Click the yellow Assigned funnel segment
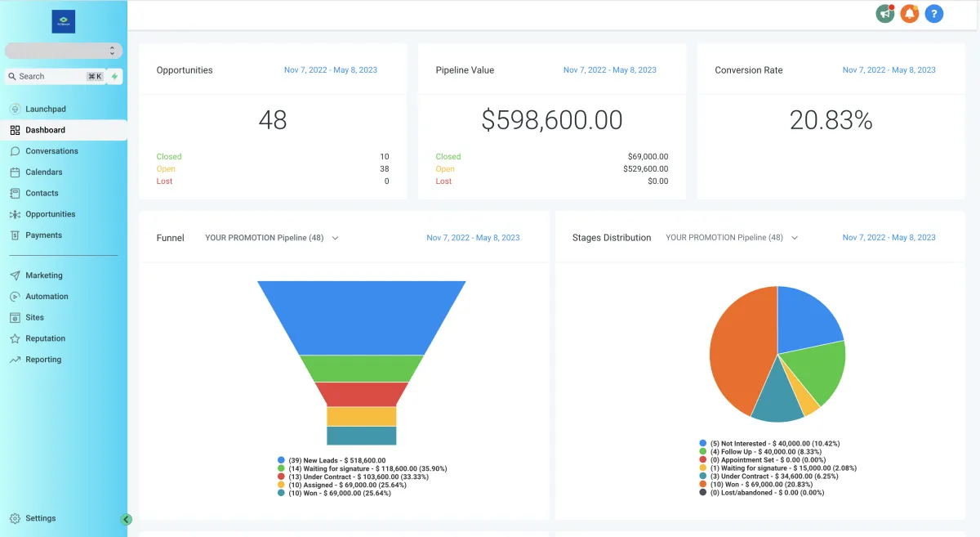 tap(361, 416)
